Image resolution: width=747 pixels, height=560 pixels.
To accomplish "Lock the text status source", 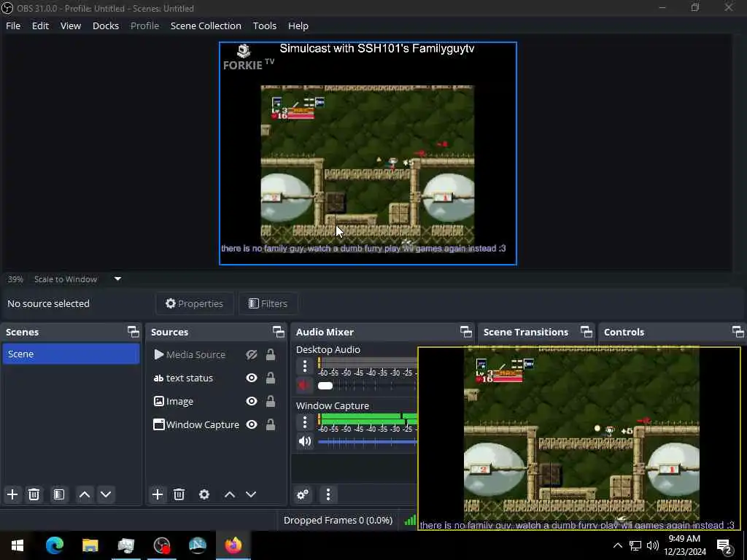I will click(x=271, y=378).
